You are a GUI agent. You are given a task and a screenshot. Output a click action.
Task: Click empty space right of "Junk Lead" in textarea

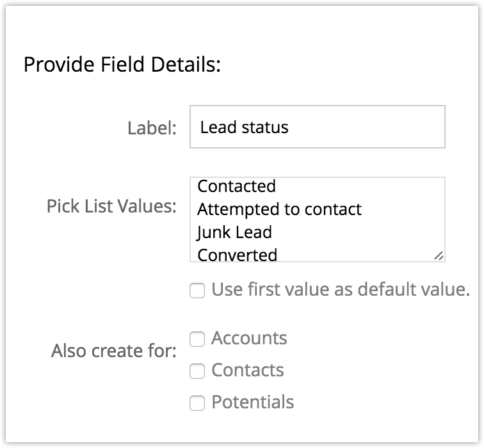pos(359,232)
